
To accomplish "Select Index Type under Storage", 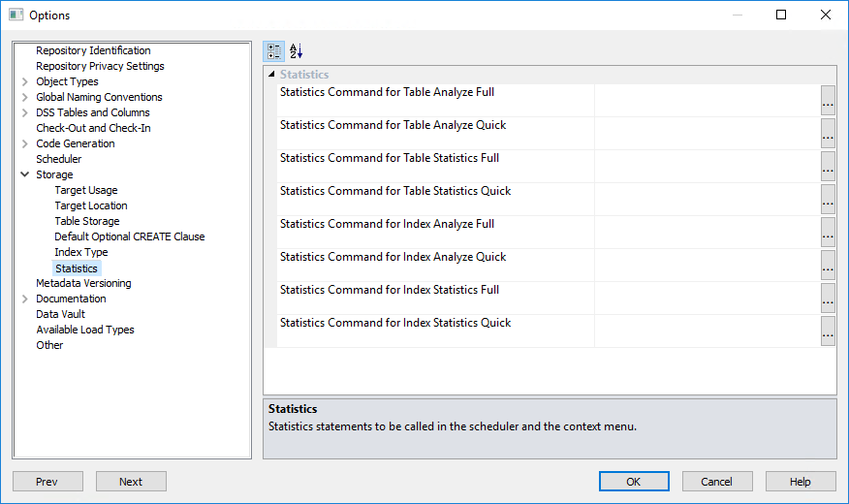I will [x=81, y=252].
